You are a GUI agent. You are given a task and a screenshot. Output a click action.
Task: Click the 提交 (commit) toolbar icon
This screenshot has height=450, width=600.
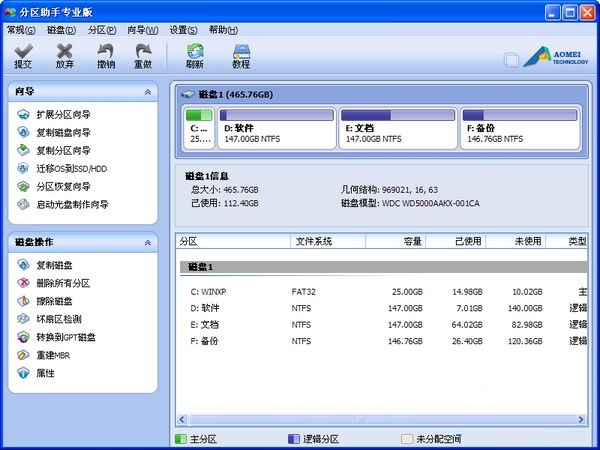23,51
